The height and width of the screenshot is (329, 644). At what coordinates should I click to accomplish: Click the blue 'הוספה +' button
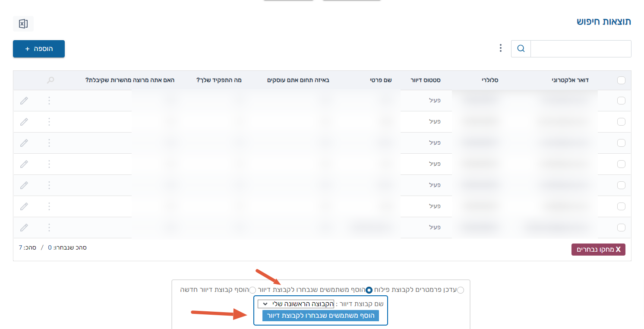[39, 49]
